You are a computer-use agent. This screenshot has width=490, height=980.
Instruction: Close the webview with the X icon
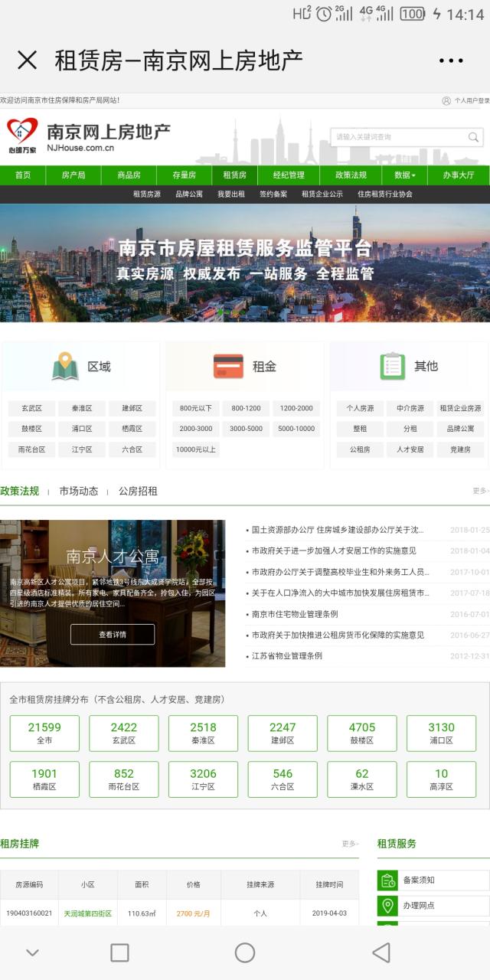(x=27, y=60)
